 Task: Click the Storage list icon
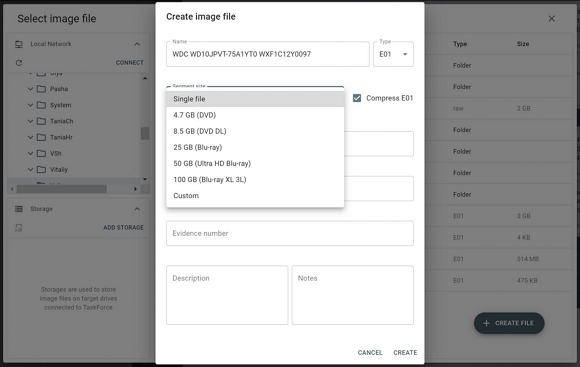coord(19,209)
